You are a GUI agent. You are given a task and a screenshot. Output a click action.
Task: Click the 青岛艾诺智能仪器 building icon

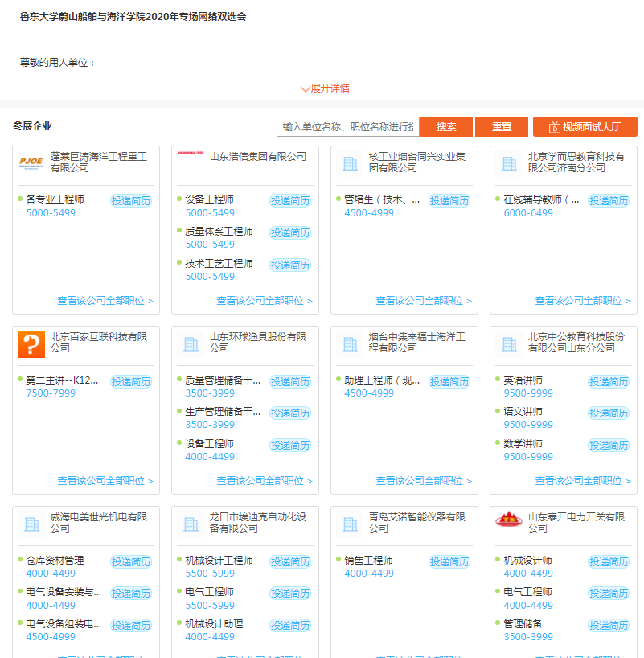tap(350, 524)
